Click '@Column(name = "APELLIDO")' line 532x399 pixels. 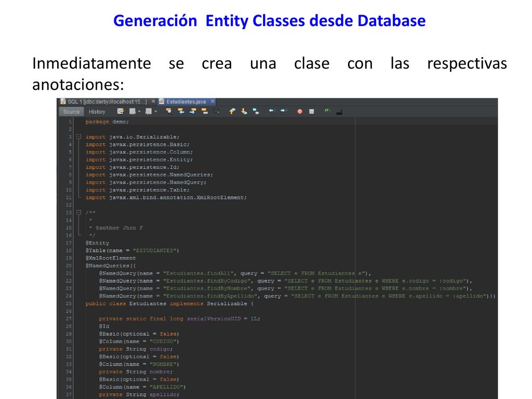[142, 387]
